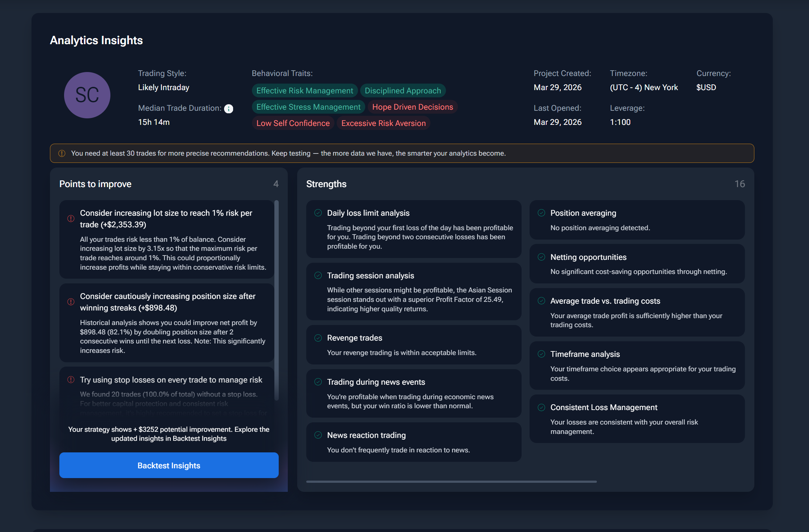
Task: Click the Strengths horizontal scrollbar
Action: click(x=451, y=482)
